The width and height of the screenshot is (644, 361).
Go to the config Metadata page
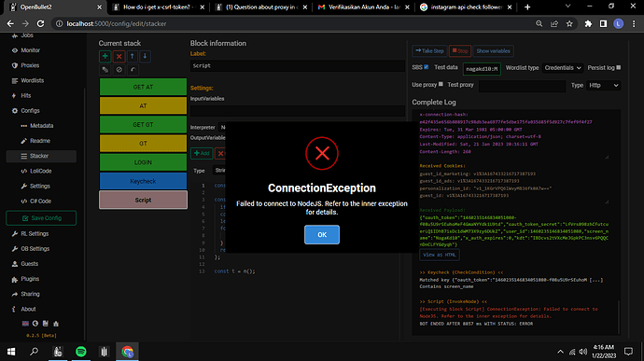pyautogui.click(x=41, y=126)
